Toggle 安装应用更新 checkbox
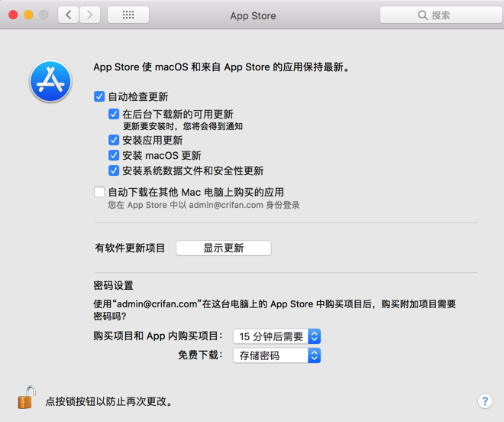The width and height of the screenshot is (504, 422). tap(114, 140)
